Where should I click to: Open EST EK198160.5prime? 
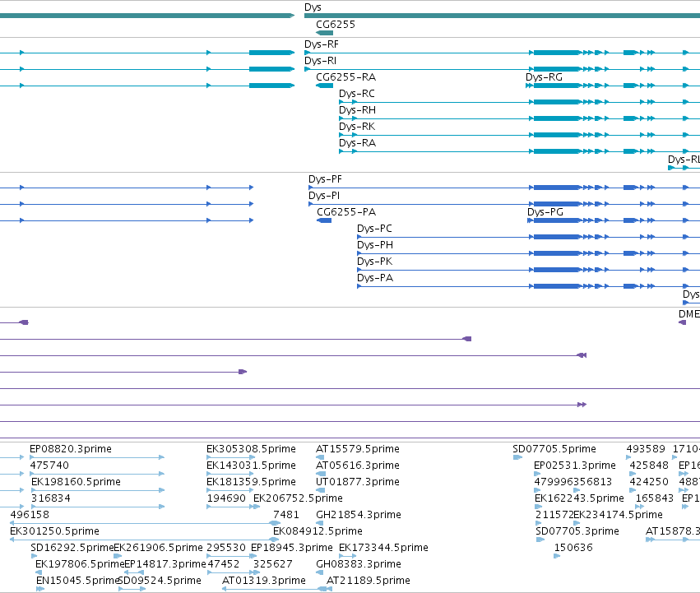(x=76, y=482)
